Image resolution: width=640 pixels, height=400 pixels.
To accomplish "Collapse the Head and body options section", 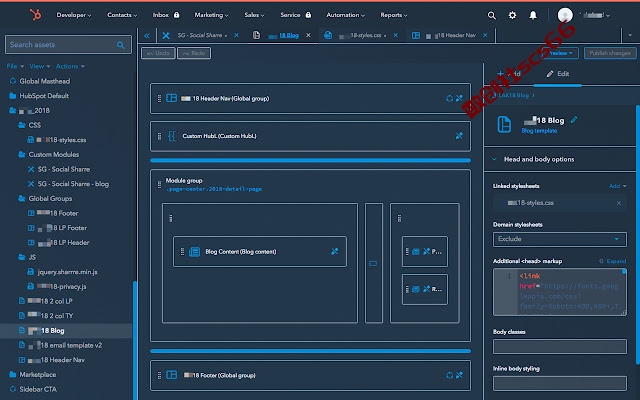I will [494, 159].
